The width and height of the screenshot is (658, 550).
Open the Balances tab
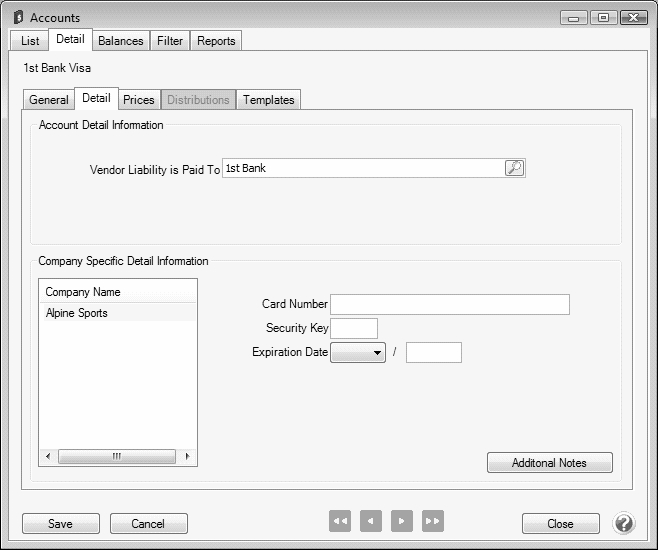[121, 41]
